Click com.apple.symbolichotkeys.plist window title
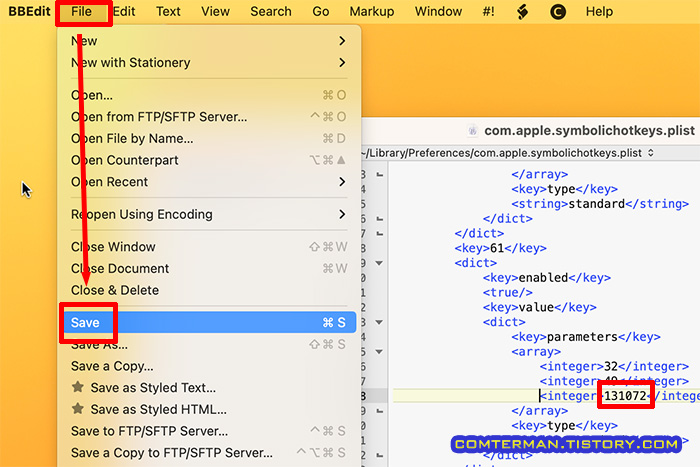Viewport: 700px width, 467px height. click(x=589, y=130)
